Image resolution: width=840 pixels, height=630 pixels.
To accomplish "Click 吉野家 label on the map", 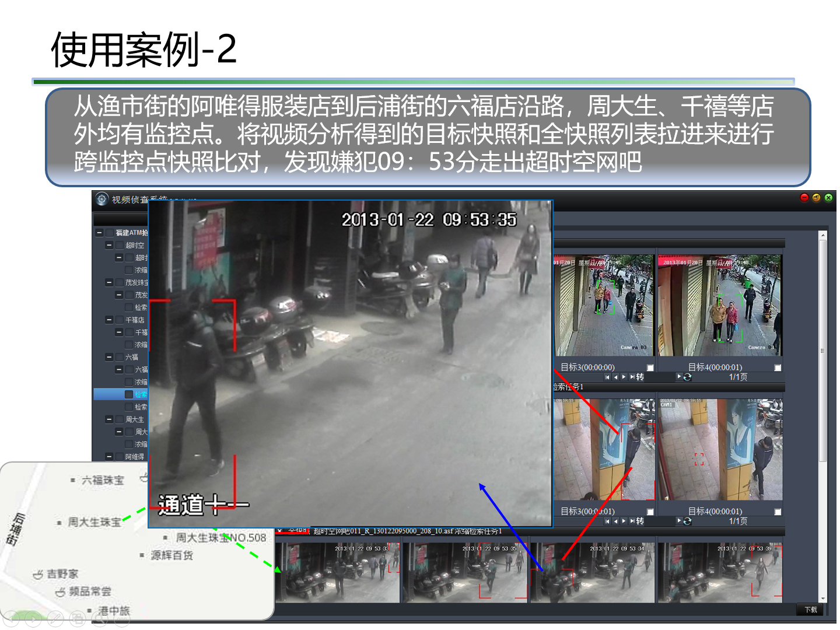I will pos(62,574).
